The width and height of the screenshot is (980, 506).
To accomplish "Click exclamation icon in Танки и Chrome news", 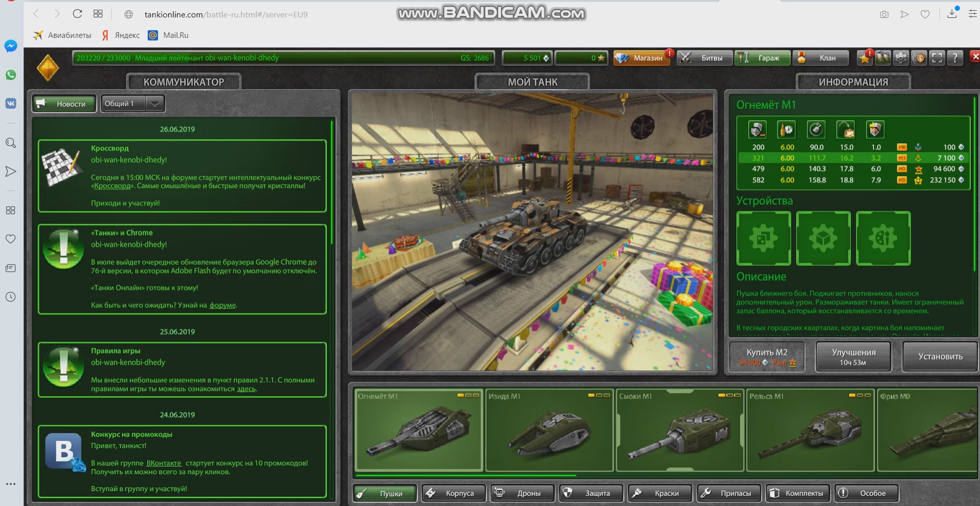I will point(64,249).
